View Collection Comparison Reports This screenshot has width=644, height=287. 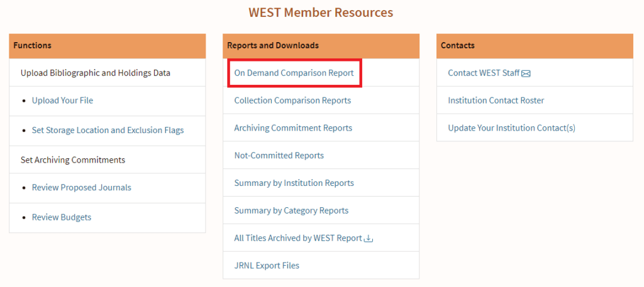point(293,100)
